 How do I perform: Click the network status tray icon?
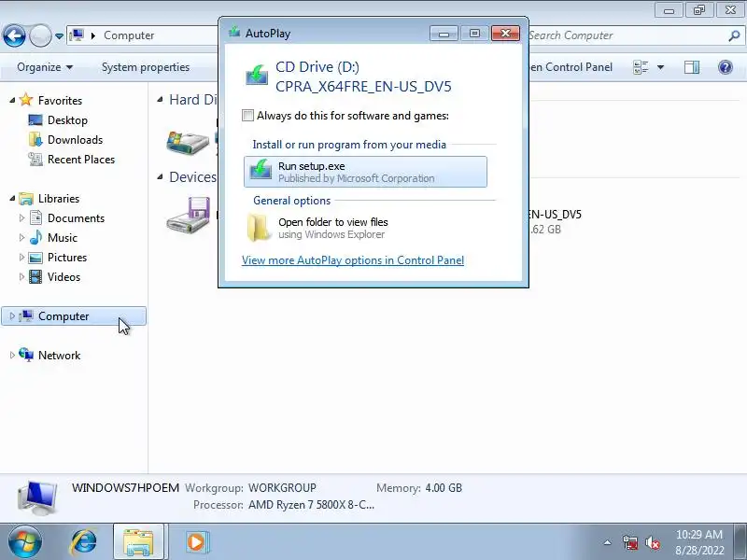[x=630, y=542]
